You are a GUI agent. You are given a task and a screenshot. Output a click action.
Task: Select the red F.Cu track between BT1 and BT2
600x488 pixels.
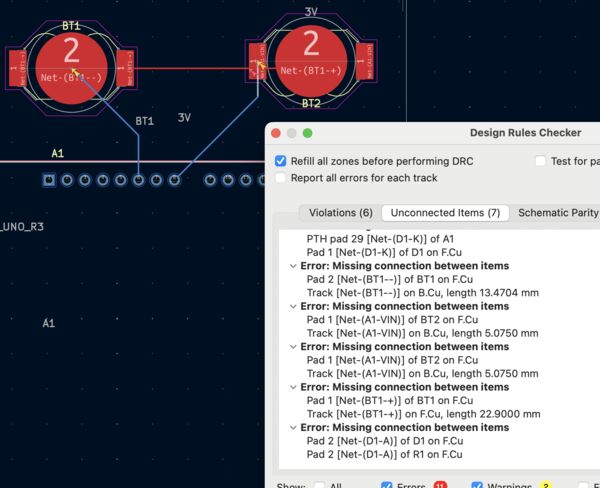pyautogui.click(x=191, y=69)
